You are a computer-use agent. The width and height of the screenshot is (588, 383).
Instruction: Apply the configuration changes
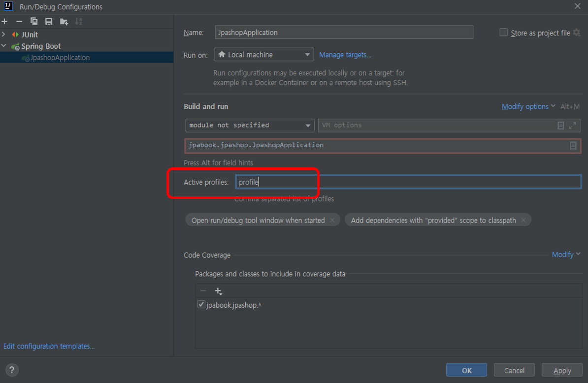(562, 370)
